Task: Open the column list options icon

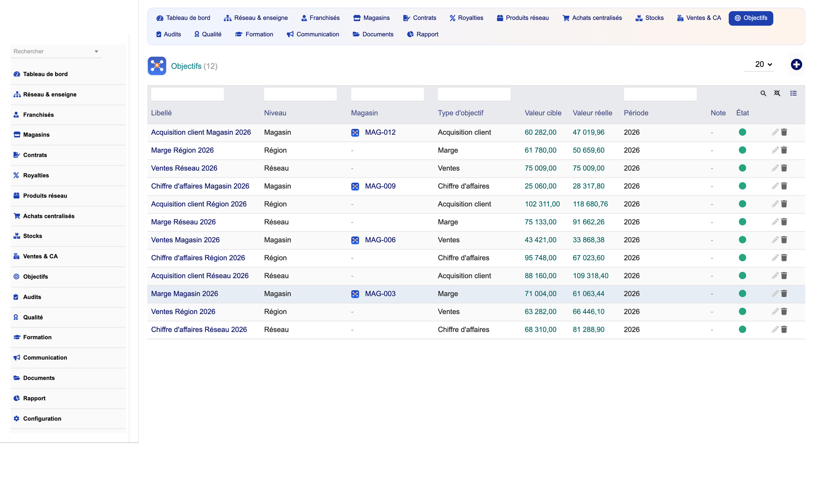Action: tap(793, 93)
